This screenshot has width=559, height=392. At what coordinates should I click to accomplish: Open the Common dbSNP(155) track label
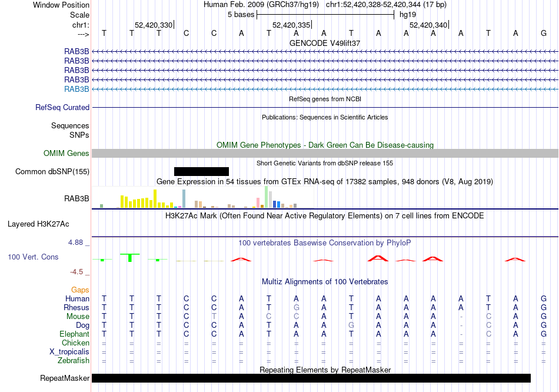click(52, 171)
